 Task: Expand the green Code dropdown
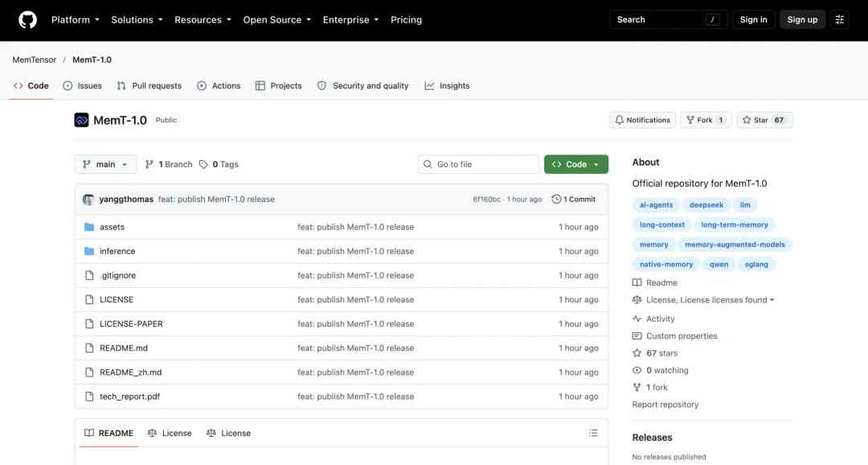coord(575,164)
